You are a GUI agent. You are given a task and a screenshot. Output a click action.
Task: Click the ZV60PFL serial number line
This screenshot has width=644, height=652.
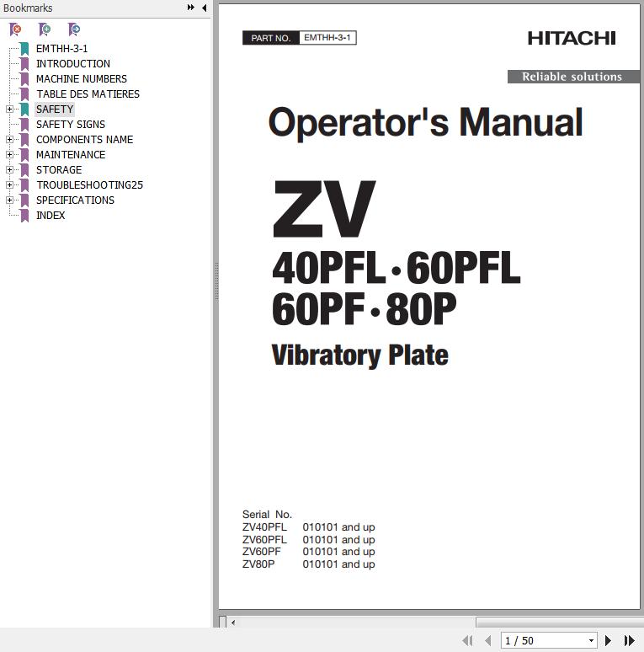[309, 539]
